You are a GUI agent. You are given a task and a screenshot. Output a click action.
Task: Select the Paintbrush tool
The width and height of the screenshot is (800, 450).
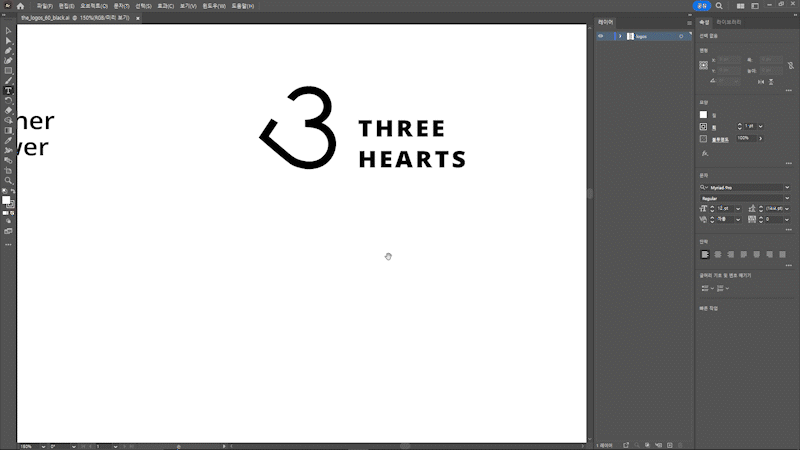[x=8, y=81]
